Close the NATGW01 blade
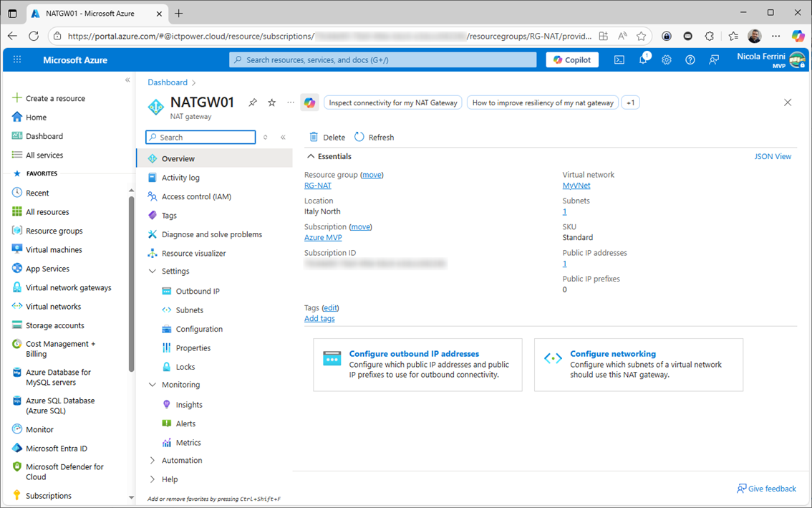Viewport: 812px width, 508px height. click(x=788, y=102)
